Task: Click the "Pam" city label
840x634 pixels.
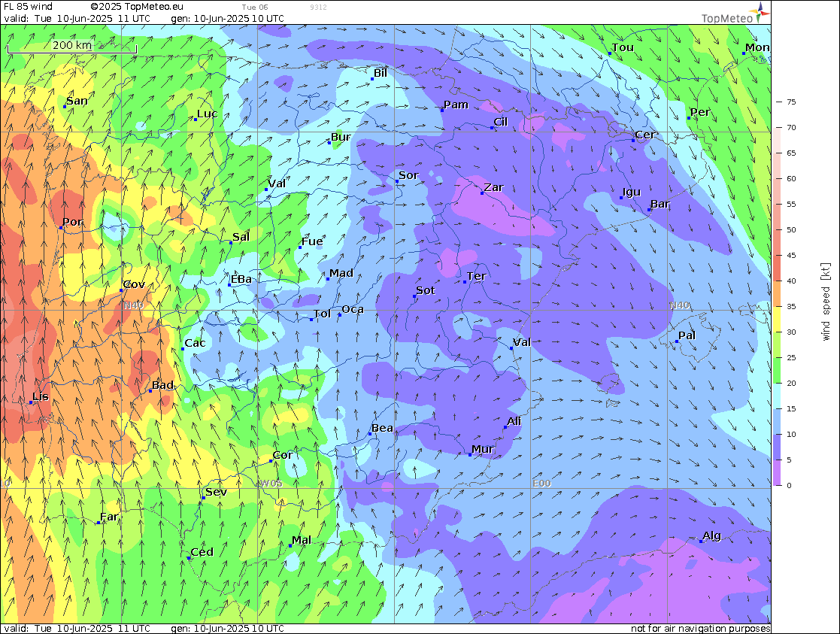Action: pos(456,105)
